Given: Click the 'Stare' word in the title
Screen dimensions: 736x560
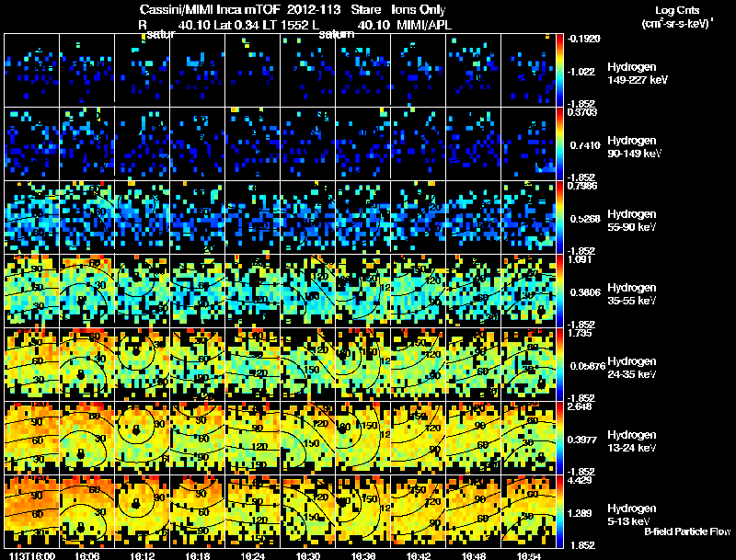Looking at the screenshot, I should (365, 9).
